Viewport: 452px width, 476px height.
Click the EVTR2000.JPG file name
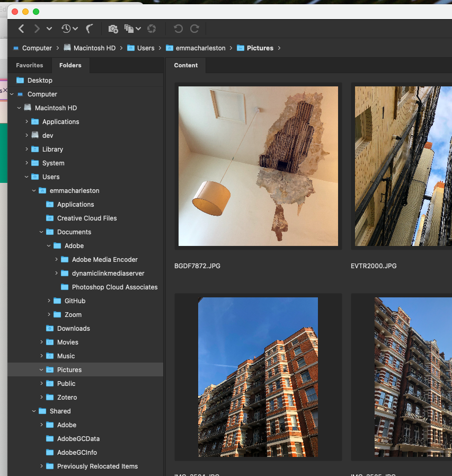tap(374, 266)
